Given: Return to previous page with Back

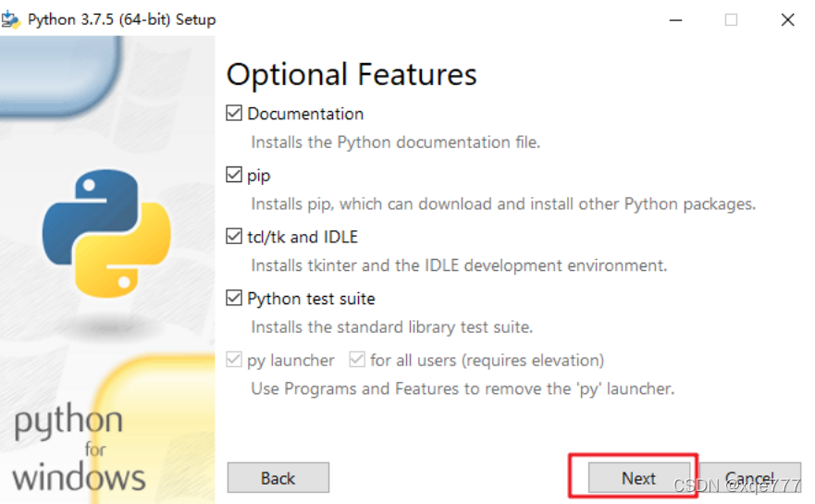Looking at the screenshot, I should (278, 477).
